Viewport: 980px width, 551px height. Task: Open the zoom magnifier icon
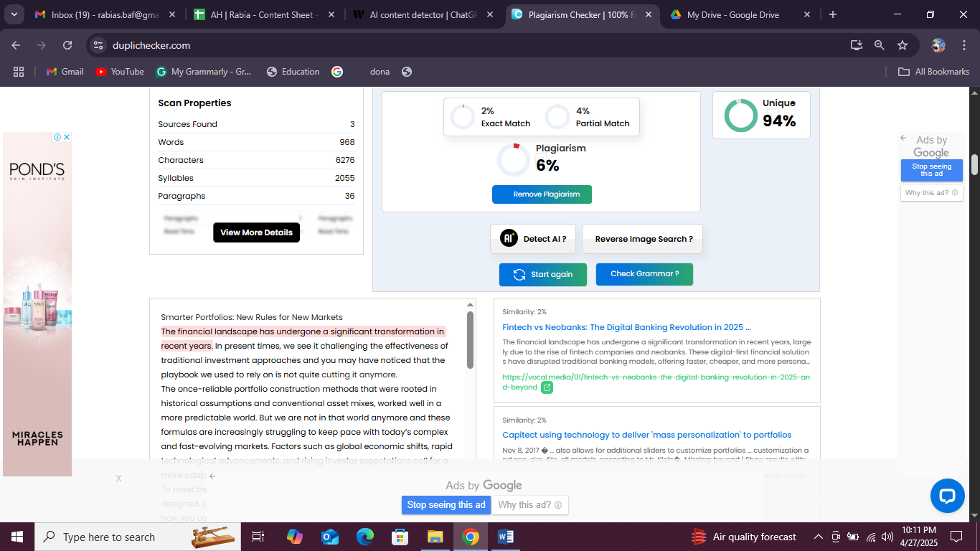(879, 45)
